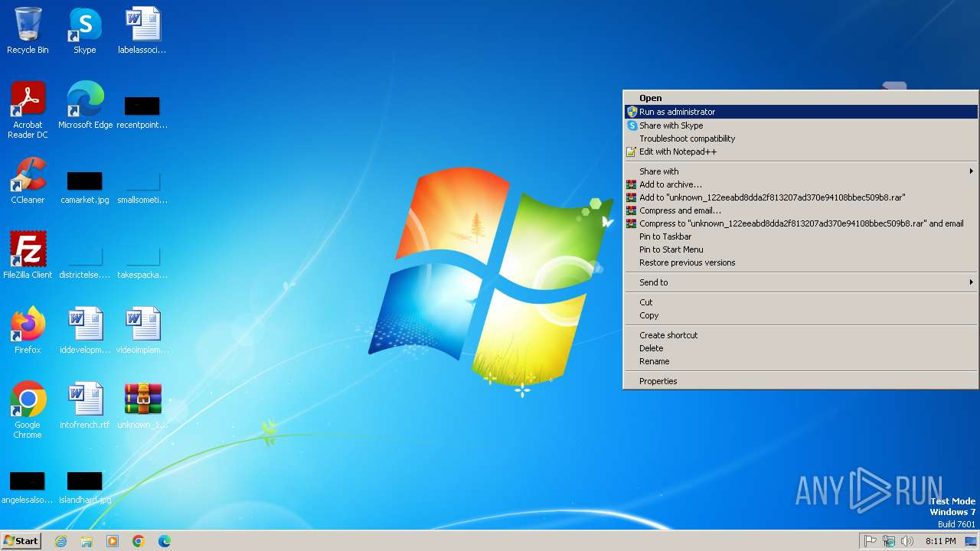The image size is (980, 551).
Task: Choose Cut in the context menu
Action: click(x=801, y=302)
